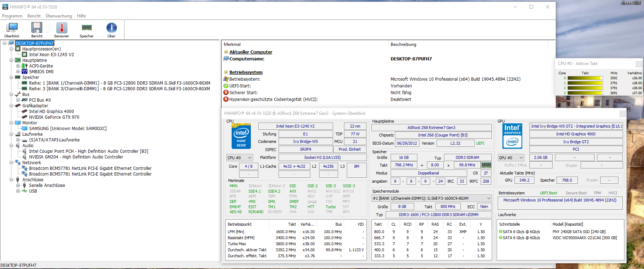Select Intel HD Graphics 4000 tree item
This screenshot has width=644, height=269.
(52, 111)
